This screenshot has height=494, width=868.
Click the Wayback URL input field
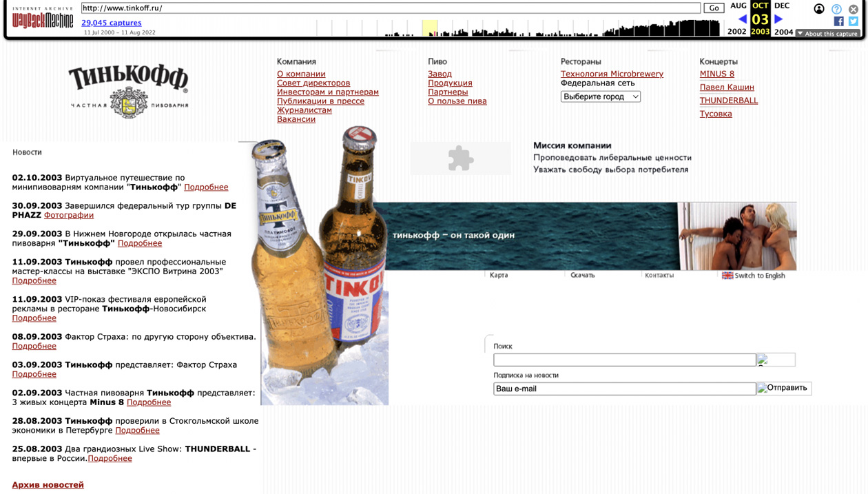pos(391,8)
